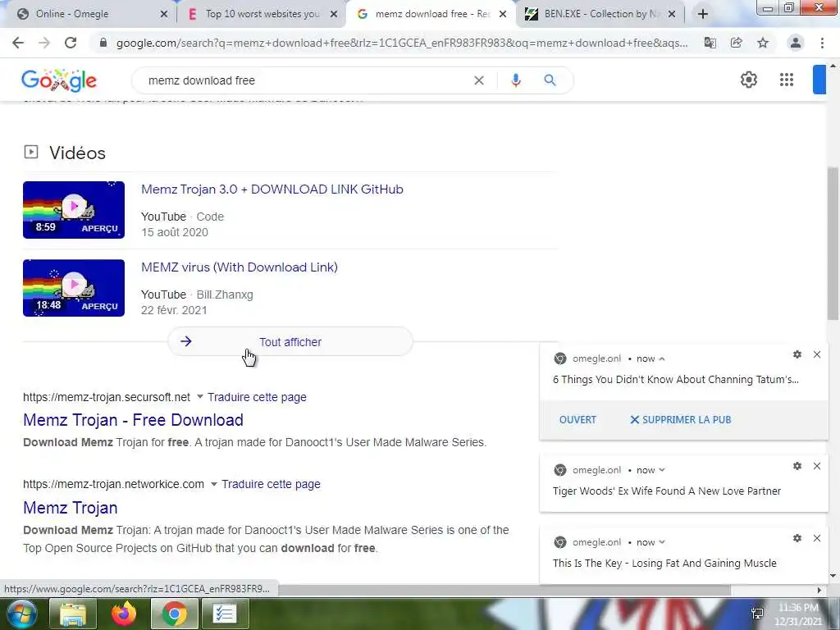Play the 18:48 video thumbnail preview
The height and width of the screenshot is (630, 840).
pos(74,288)
